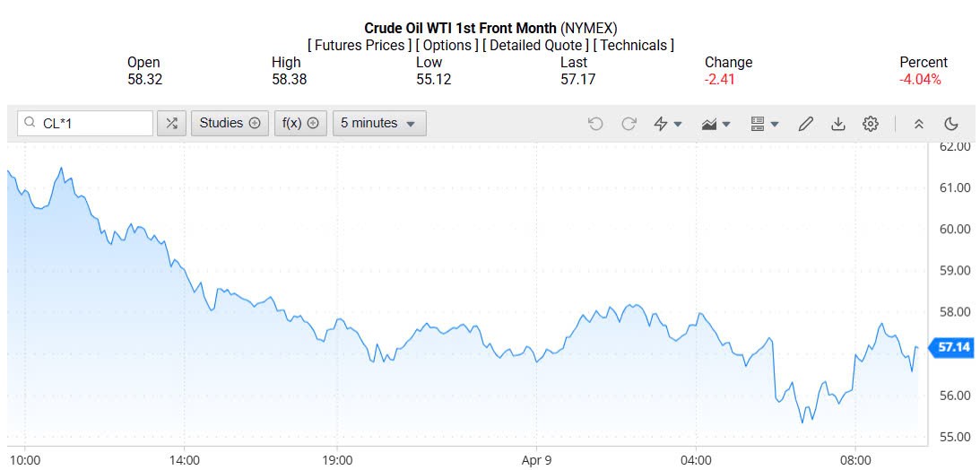Open chart settings gear
The image size is (980, 470).
coord(870,124)
